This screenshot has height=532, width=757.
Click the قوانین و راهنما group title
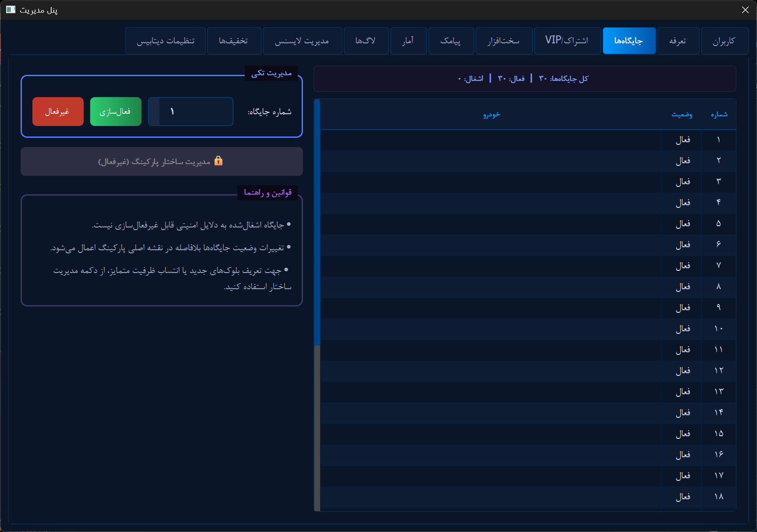268,192
